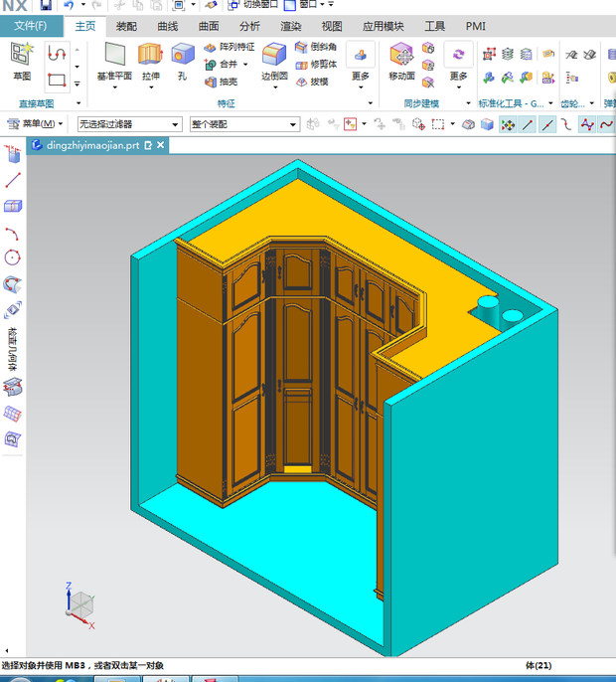Toggle the midpoint snap option
Viewport: 616px width, 682px height.
click(x=545, y=124)
